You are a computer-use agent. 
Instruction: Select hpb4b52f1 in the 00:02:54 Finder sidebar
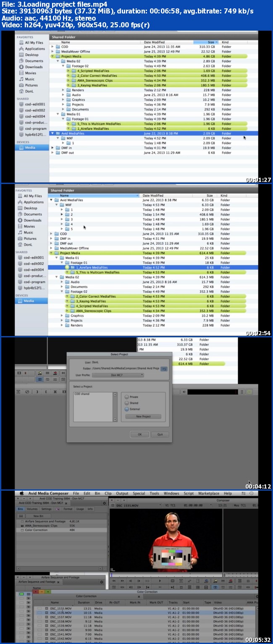click(x=31, y=288)
